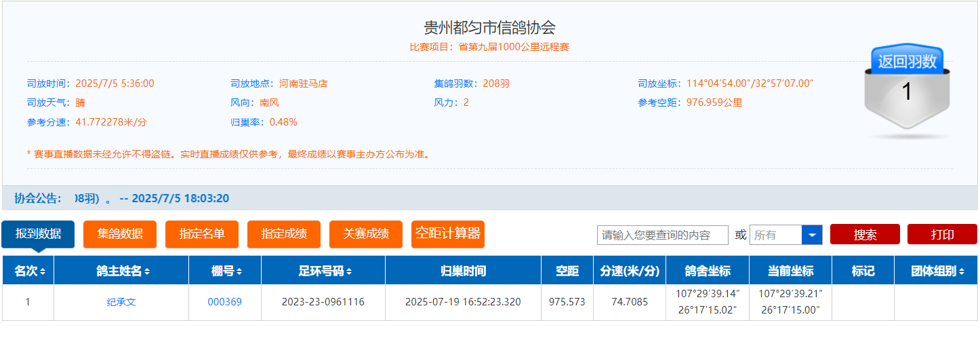Sort by 足环号码 column header
This screenshot has height=342, width=980.
(323, 271)
